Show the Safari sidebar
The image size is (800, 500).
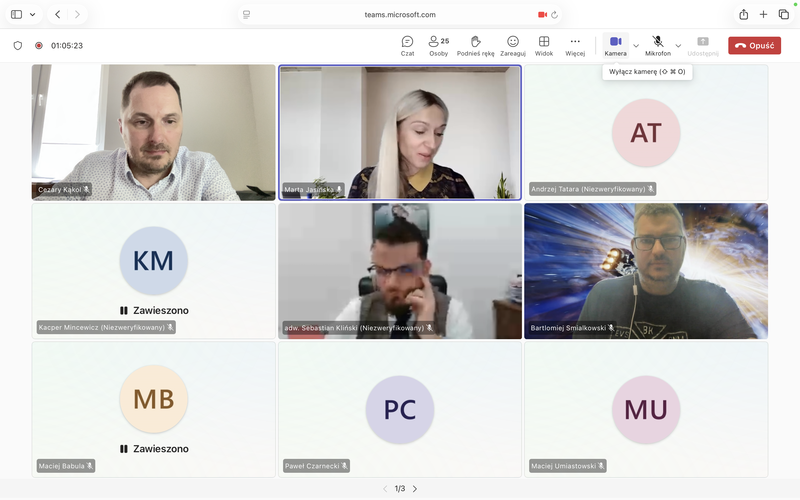point(16,14)
